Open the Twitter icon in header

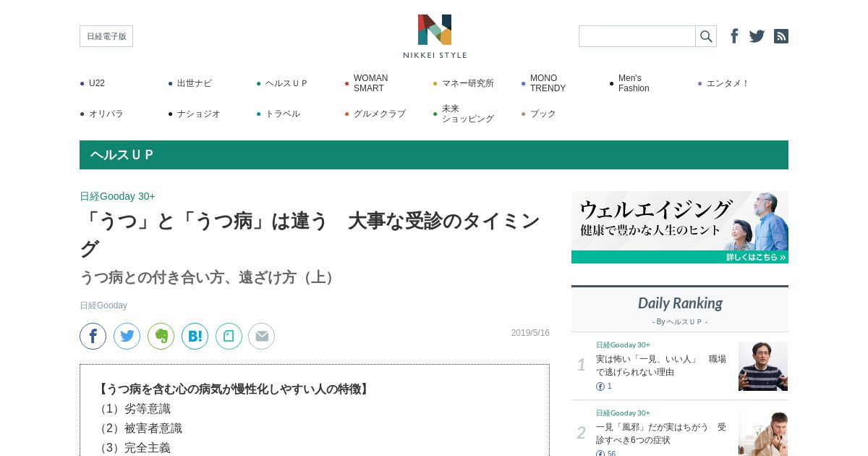(757, 36)
